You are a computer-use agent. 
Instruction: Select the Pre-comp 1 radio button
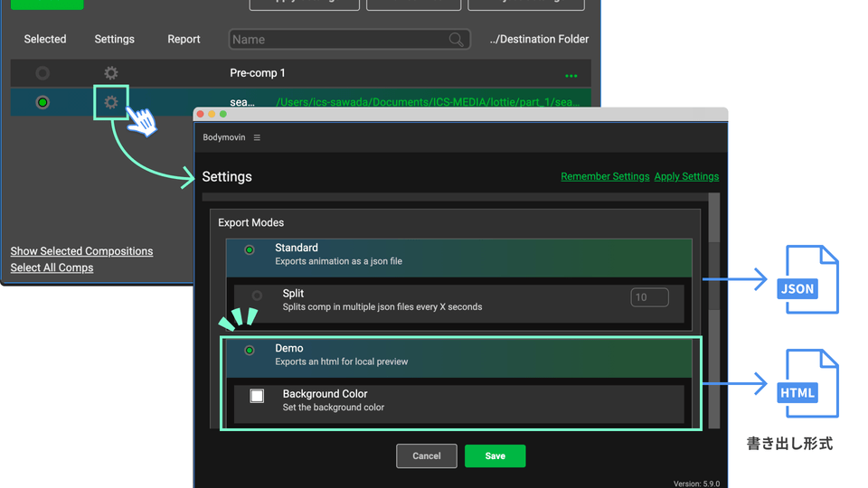42,73
